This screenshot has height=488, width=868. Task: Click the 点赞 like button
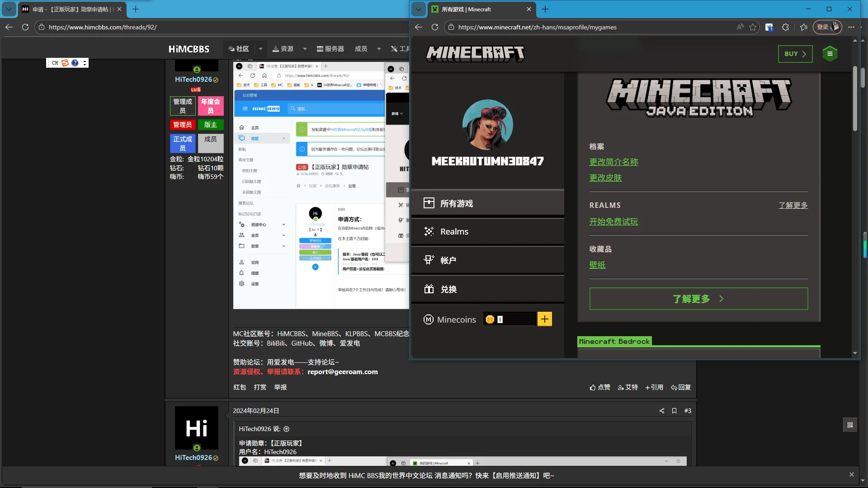coord(600,387)
